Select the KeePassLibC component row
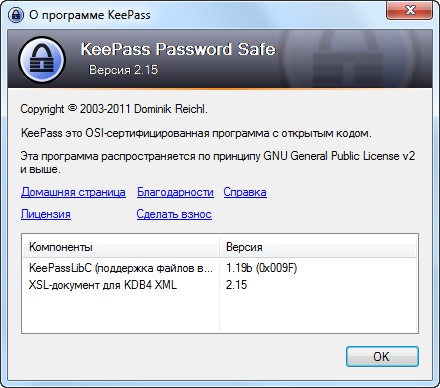The image size is (440, 388). pyautogui.click(x=220, y=268)
